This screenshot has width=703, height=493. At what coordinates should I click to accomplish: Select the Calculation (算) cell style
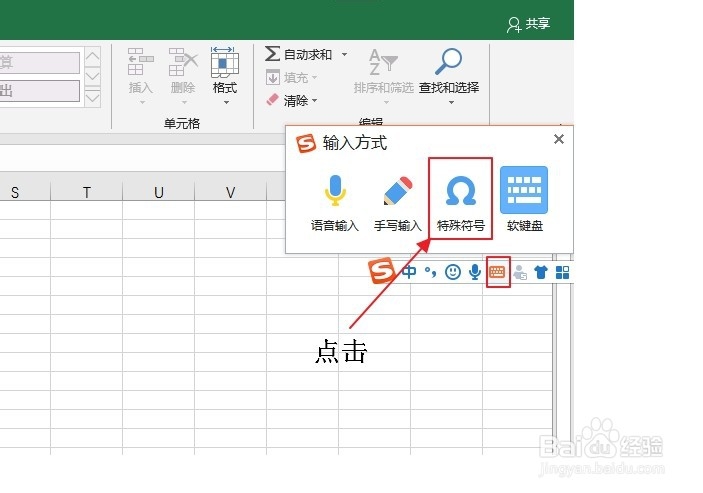click(x=39, y=62)
